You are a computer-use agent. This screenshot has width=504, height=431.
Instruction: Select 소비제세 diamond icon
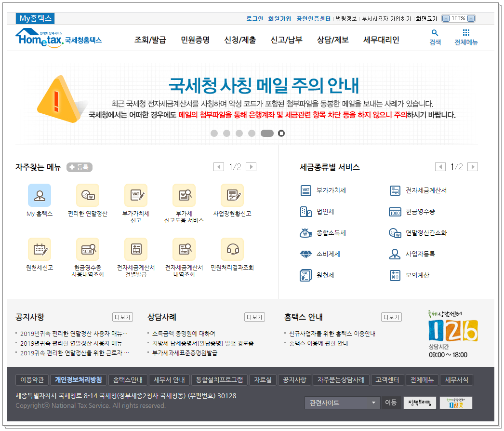[x=305, y=254]
